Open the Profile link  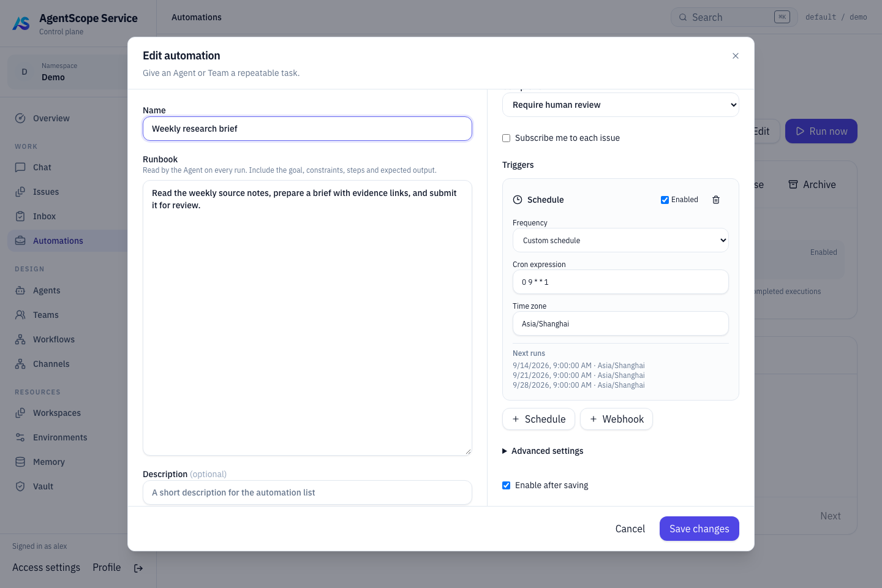107,567
